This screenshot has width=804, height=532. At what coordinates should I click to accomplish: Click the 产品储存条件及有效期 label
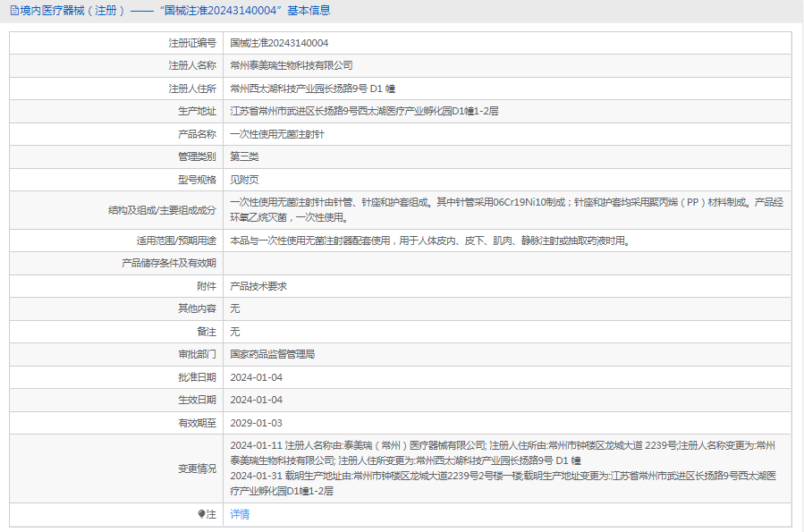[x=169, y=264]
